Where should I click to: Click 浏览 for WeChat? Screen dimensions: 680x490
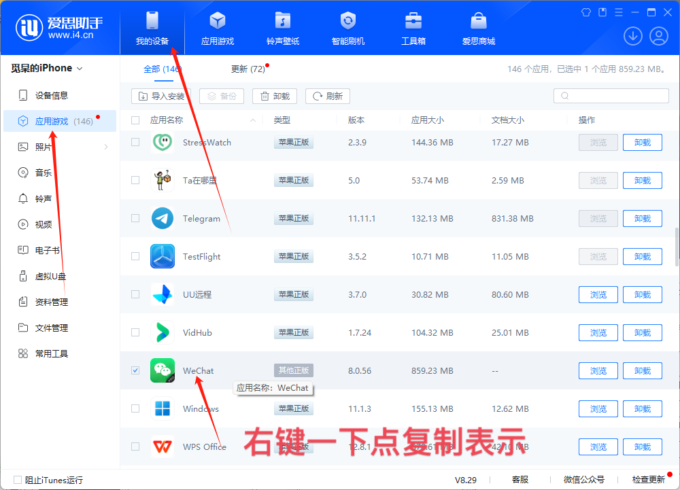tap(598, 371)
